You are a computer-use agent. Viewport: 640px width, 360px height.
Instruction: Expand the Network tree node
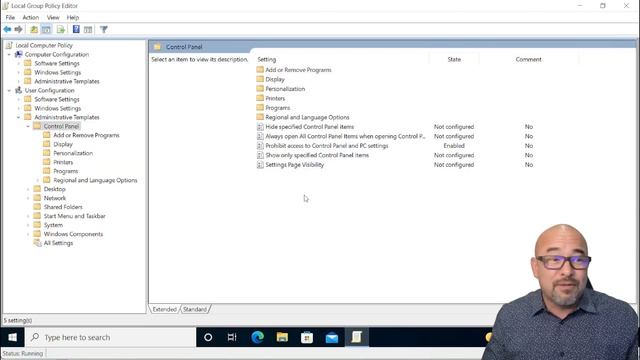pyautogui.click(x=28, y=198)
